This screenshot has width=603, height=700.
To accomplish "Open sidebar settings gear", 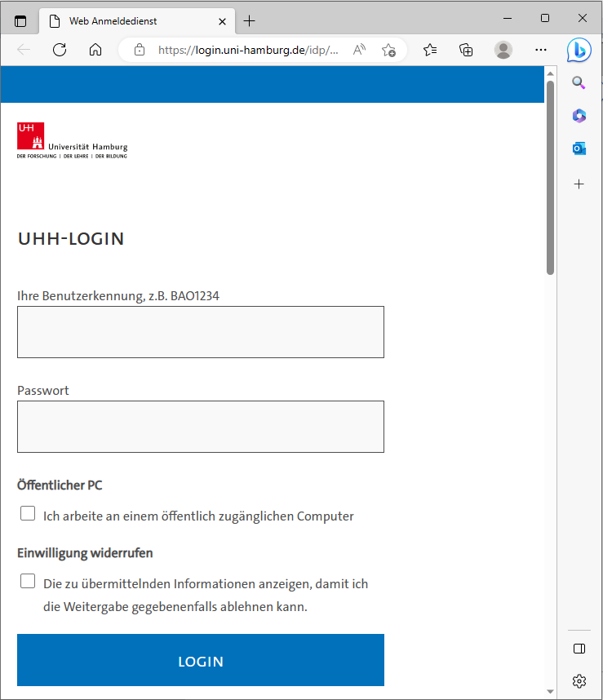I will [x=579, y=681].
